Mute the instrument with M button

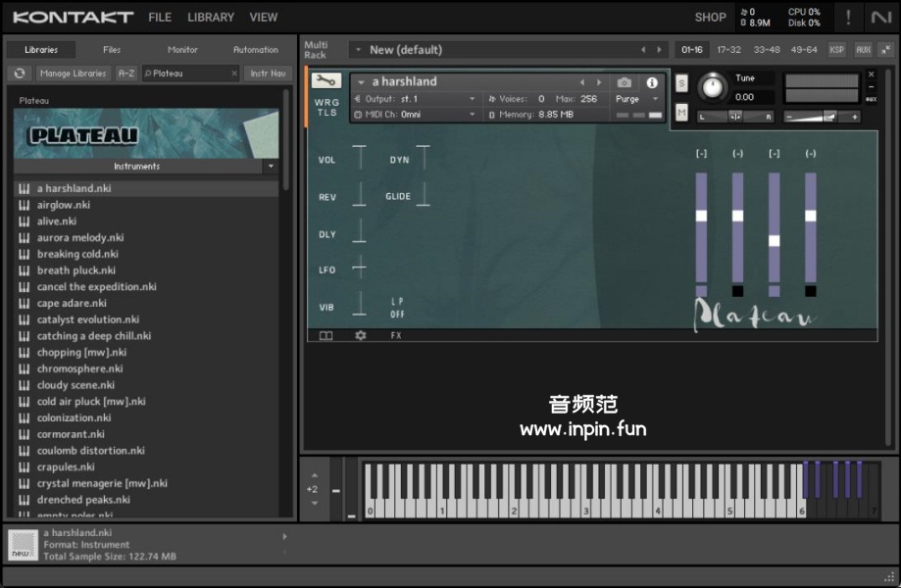pyautogui.click(x=681, y=113)
